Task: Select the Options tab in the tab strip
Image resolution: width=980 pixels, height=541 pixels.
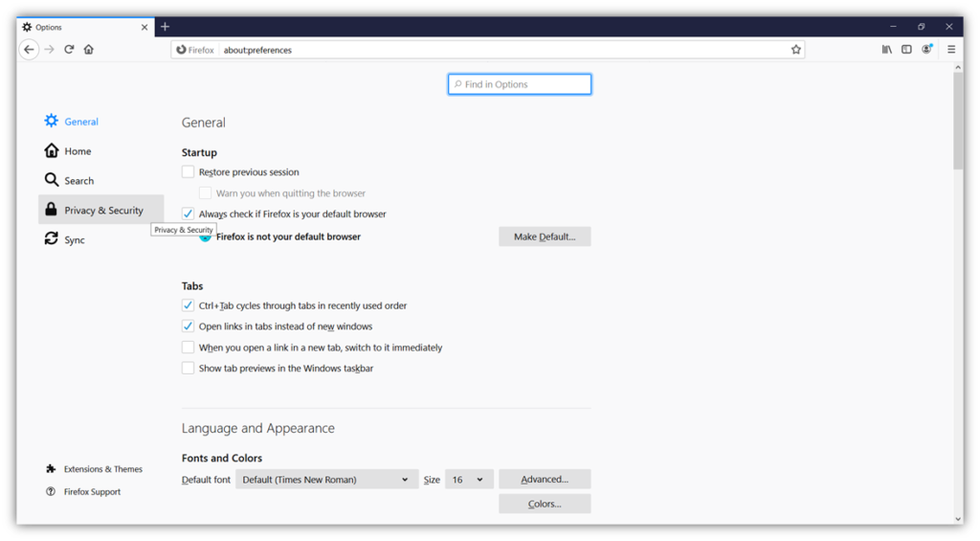Action: (85, 27)
